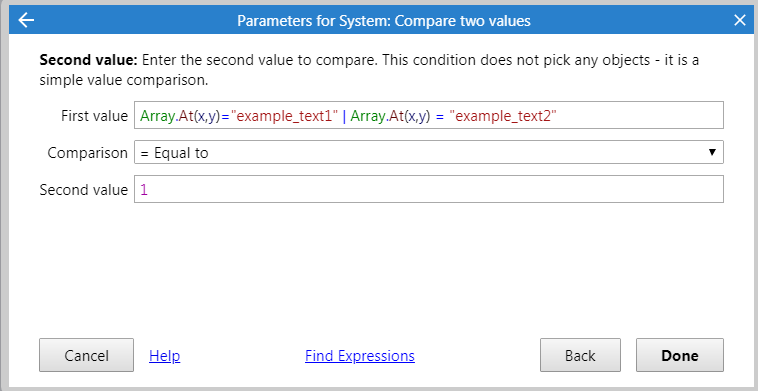The height and width of the screenshot is (391, 758).
Task: Close the Compare two values dialog
Action: 740,20
